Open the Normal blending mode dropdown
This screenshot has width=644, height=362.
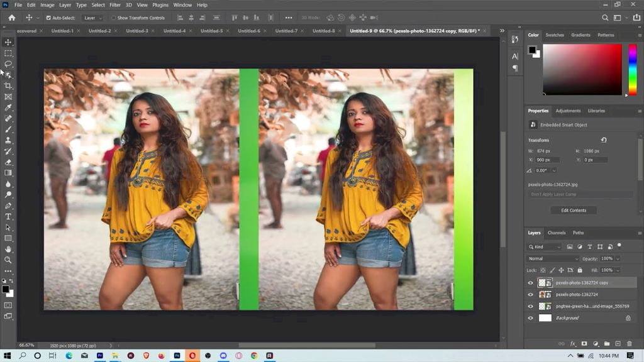552,258
